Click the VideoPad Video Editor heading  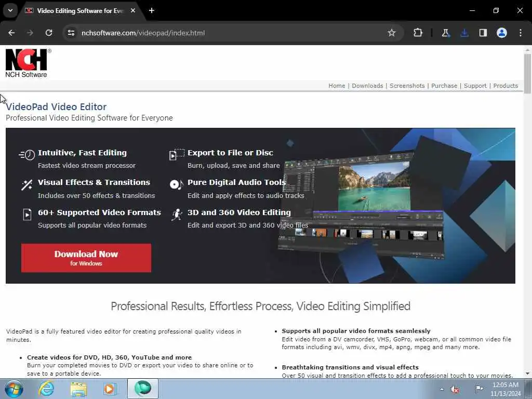pyautogui.click(x=56, y=107)
